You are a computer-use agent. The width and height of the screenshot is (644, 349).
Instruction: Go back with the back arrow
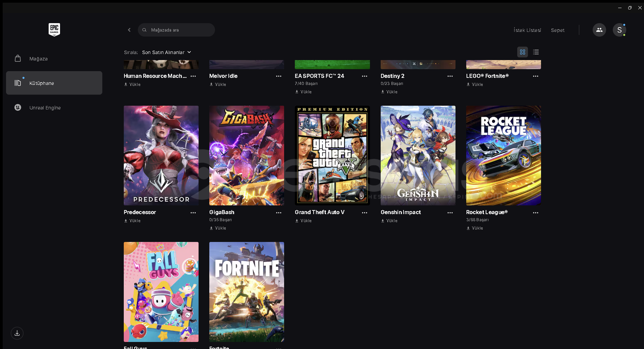129,30
